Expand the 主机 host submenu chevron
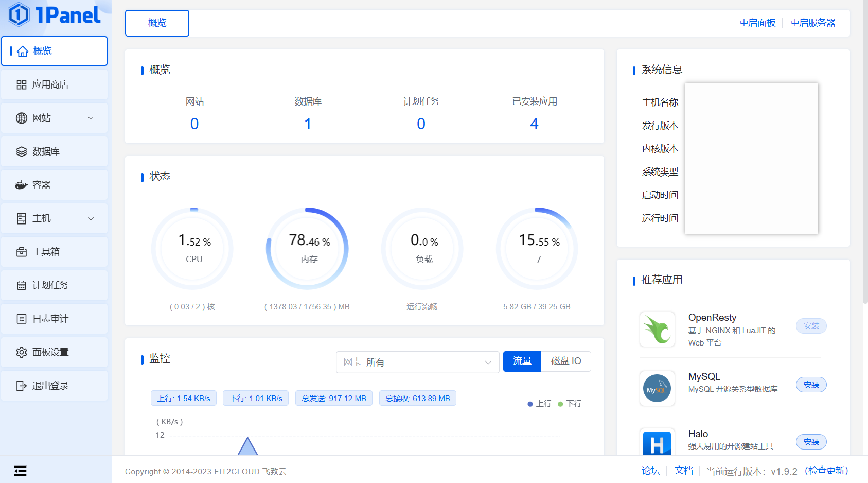Screen dimensions: 868x483 (91, 218)
